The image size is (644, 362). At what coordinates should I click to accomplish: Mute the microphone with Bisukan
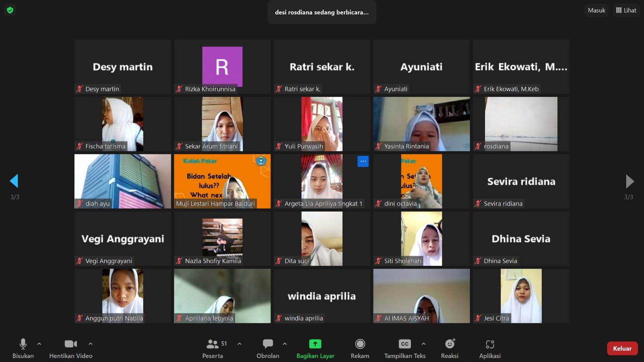23,348
